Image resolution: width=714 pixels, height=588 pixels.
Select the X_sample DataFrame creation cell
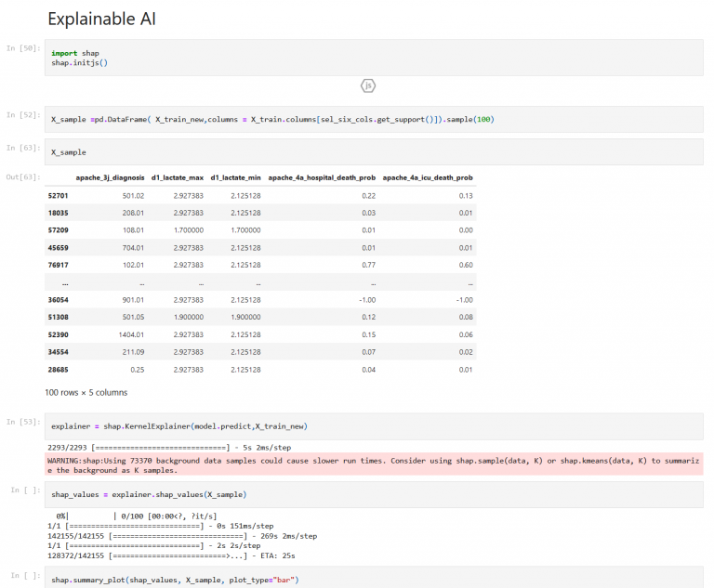pos(372,120)
